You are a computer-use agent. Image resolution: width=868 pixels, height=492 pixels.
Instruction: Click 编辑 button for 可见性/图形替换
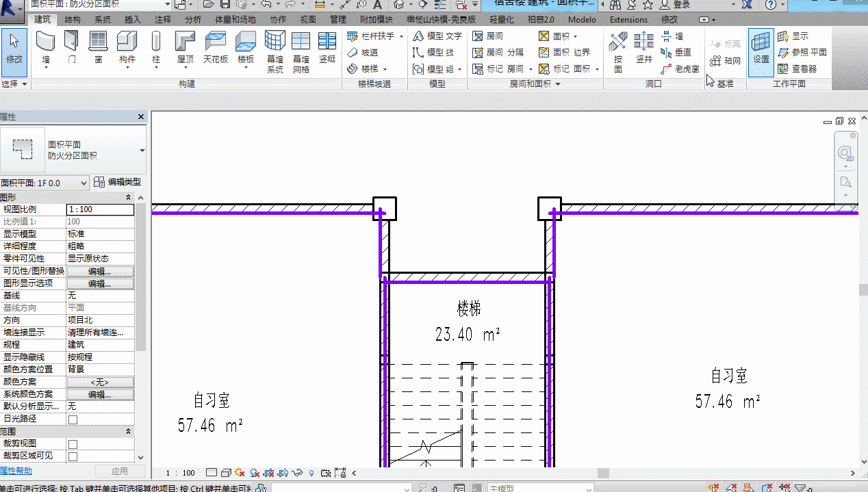tap(100, 272)
